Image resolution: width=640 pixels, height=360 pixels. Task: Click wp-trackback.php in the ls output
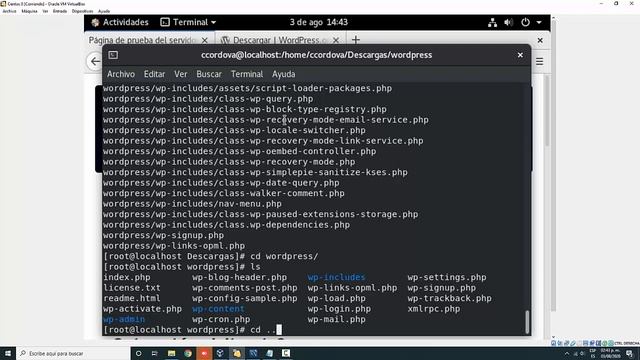449,298
